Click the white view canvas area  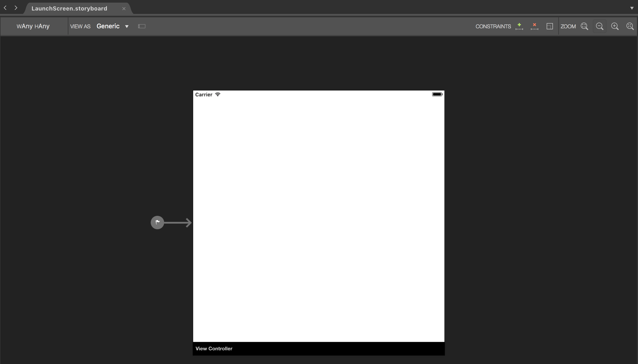point(318,218)
